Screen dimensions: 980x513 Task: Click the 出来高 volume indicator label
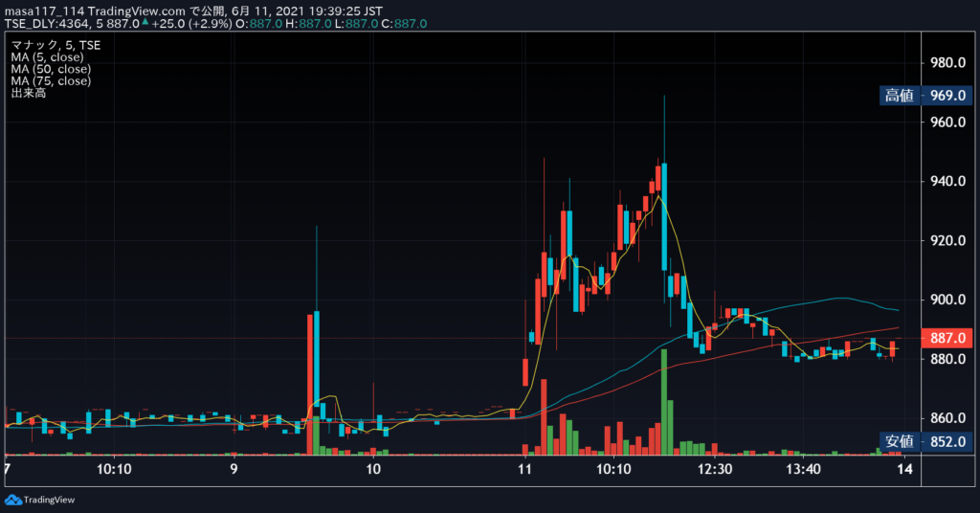[28, 93]
